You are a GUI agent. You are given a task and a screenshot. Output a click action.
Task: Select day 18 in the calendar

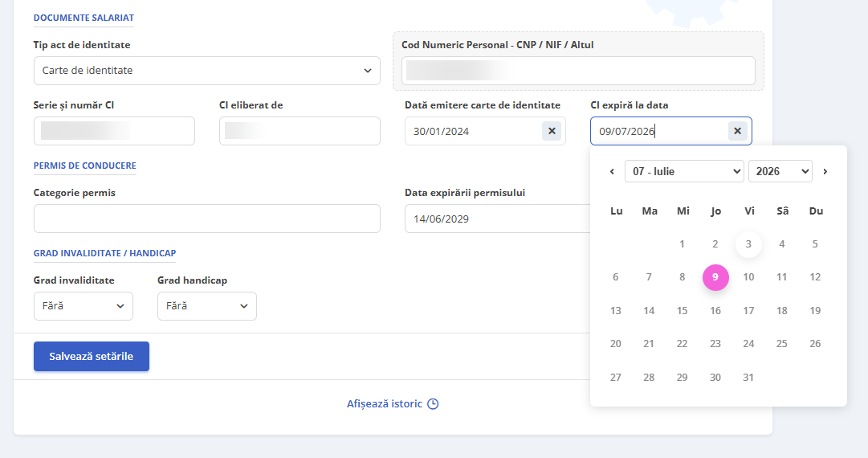tap(781, 311)
